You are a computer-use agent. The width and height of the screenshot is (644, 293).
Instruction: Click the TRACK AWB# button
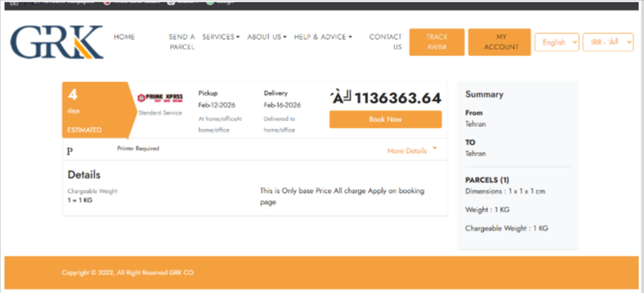437,42
